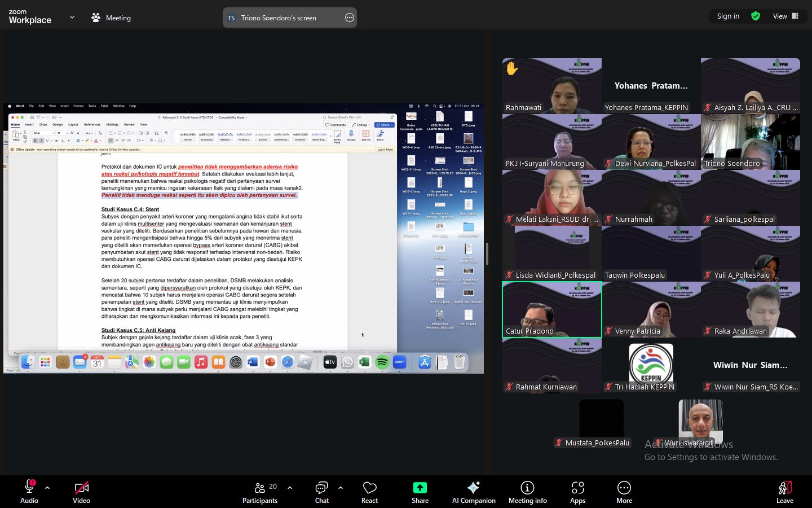Open the Chat panel

tap(321, 492)
